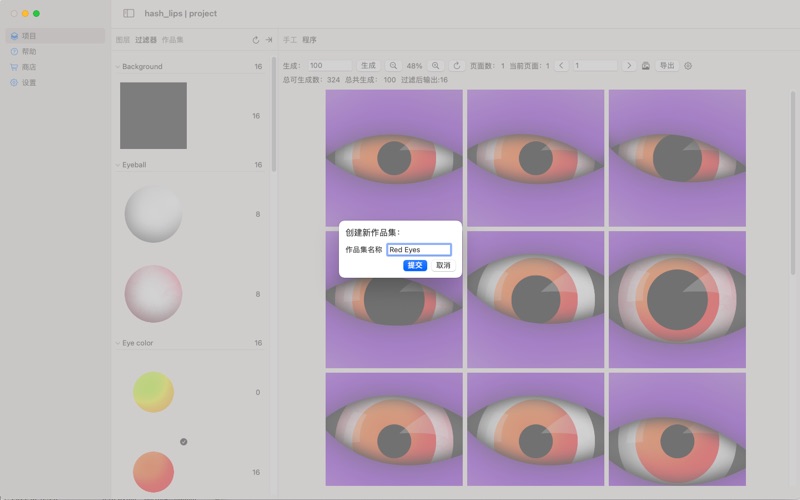
Task: Switch to the 作品集 tab
Action: coord(173,41)
